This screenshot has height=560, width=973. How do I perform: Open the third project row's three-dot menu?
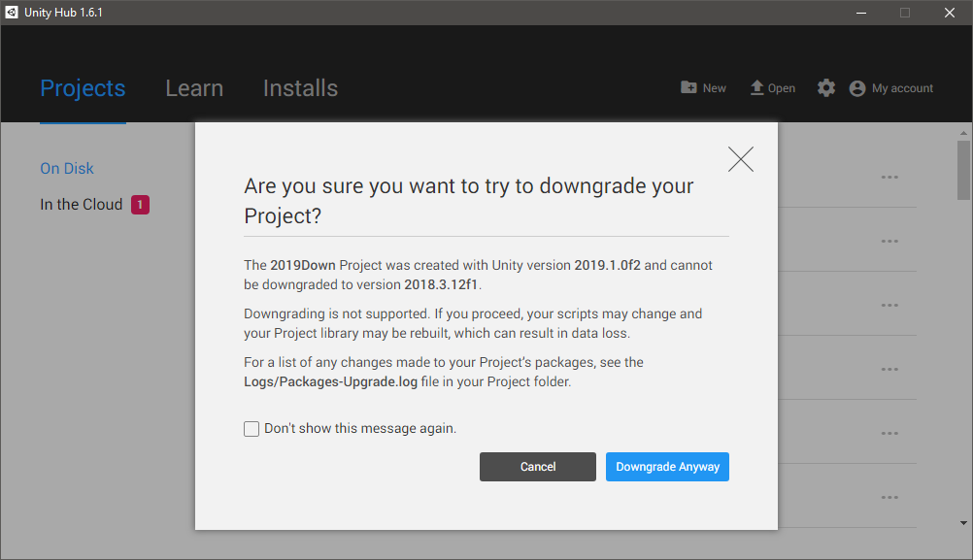pos(889,306)
